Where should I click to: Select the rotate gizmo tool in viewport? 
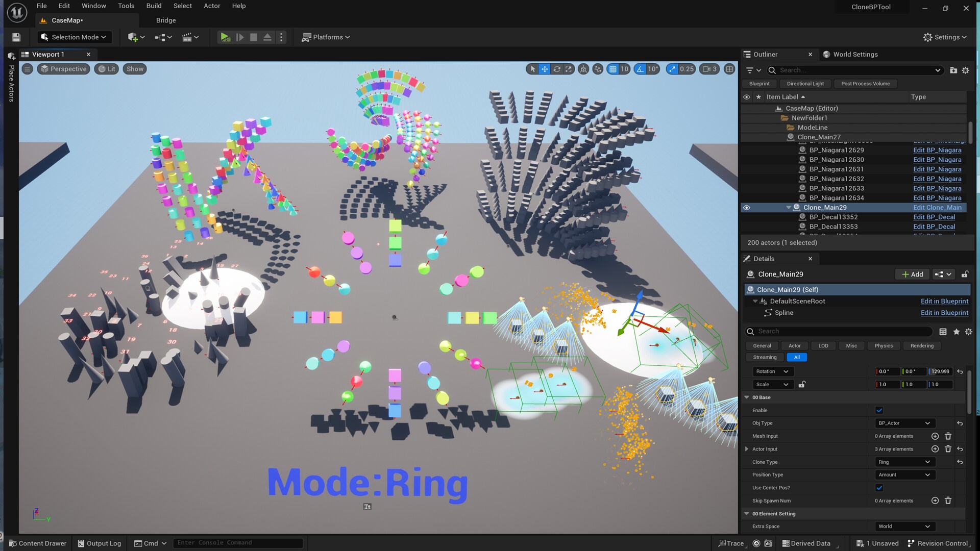coord(557,69)
